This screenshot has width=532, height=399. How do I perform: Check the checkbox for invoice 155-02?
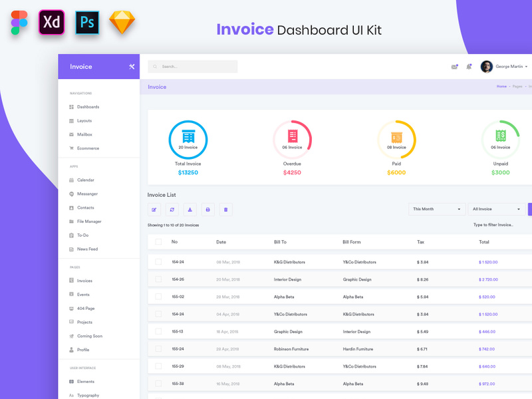click(x=158, y=297)
